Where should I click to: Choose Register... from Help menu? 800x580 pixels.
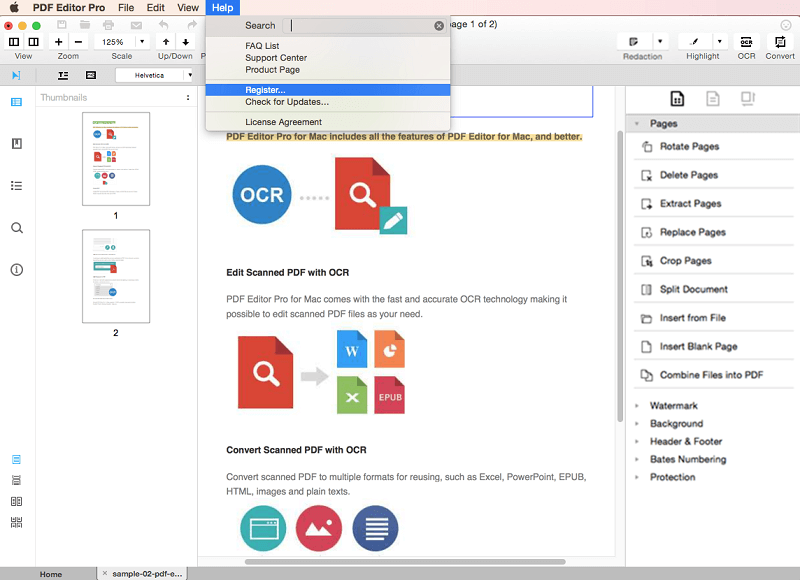click(328, 90)
